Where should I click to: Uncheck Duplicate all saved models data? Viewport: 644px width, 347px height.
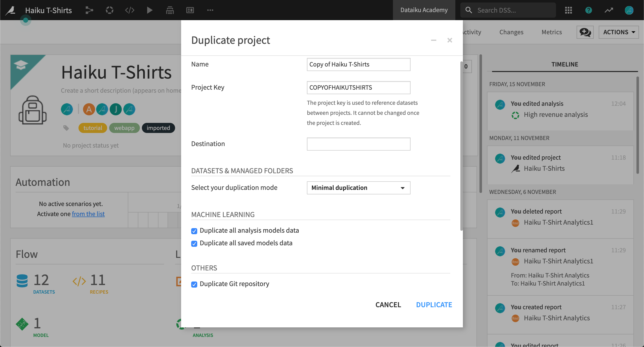(194, 244)
